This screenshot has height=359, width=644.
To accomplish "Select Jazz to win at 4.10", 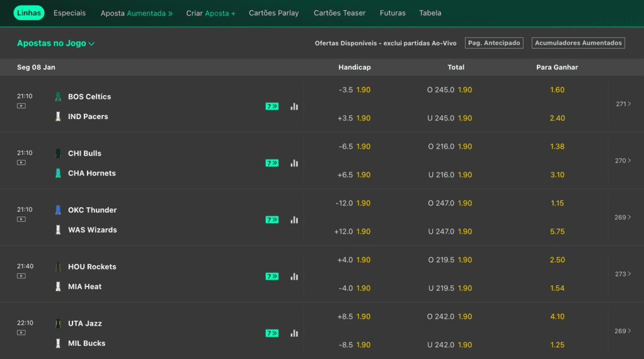I will 557,316.
